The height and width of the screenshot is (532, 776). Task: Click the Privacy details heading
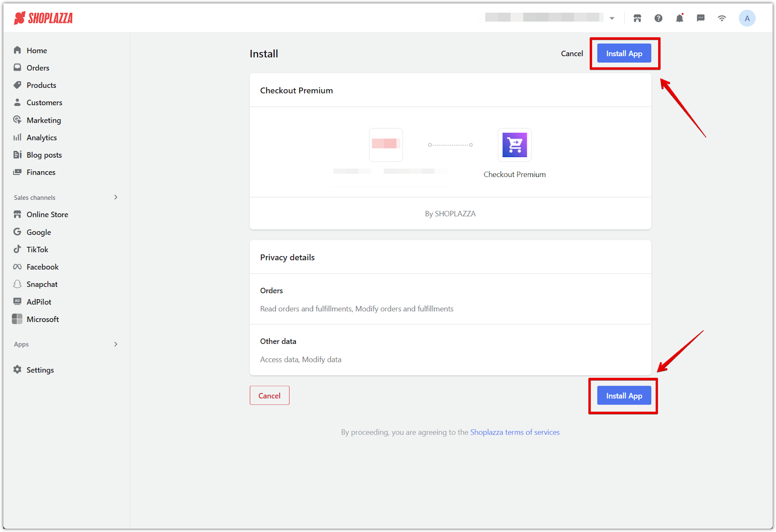287,258
